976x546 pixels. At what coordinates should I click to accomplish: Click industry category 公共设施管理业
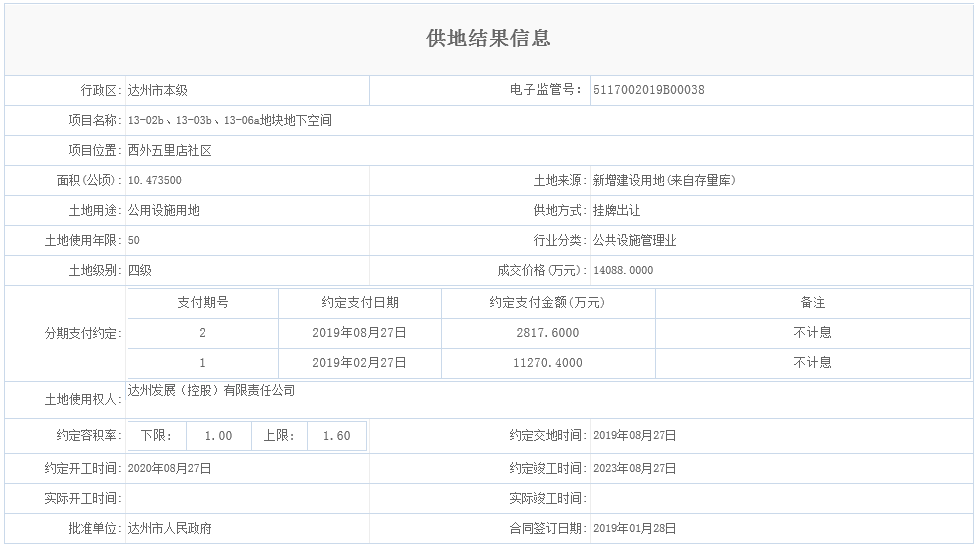(x=634, y=240)
